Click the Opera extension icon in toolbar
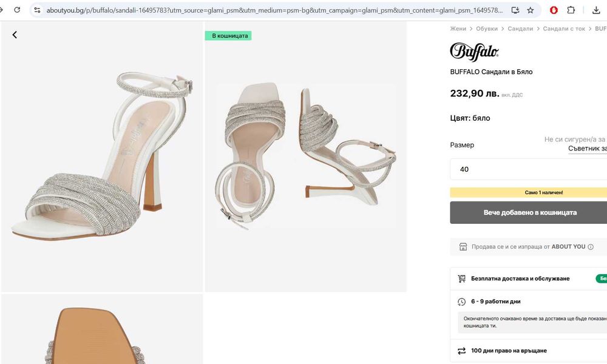607x364 pixels. [554, 10]
